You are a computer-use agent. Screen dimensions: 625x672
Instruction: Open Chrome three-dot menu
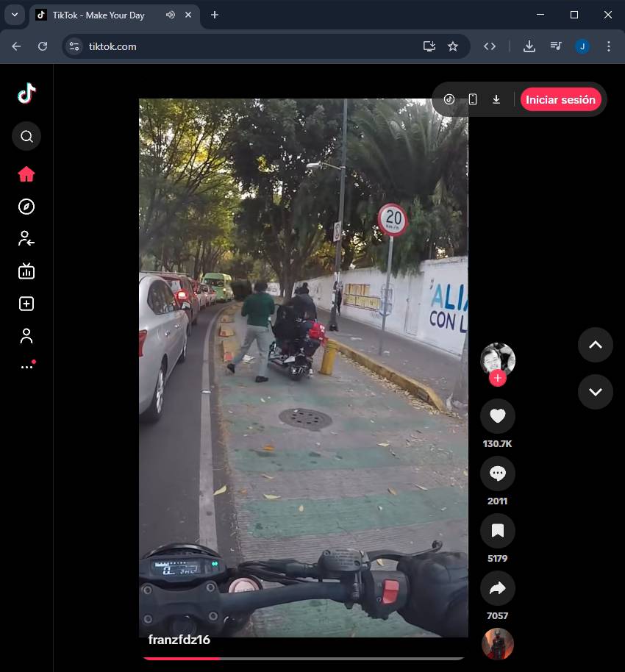click(x=608, y=46)
